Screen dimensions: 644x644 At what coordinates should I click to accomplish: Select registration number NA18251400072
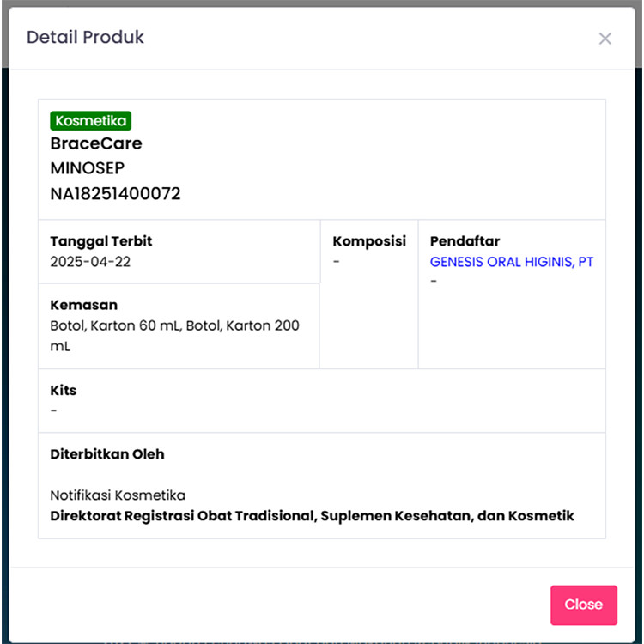(115, 194)
